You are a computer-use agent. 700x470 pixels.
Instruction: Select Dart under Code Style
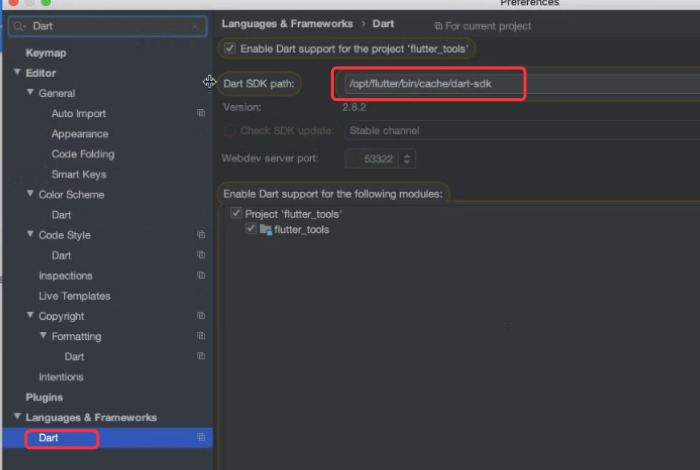point(61,255)
